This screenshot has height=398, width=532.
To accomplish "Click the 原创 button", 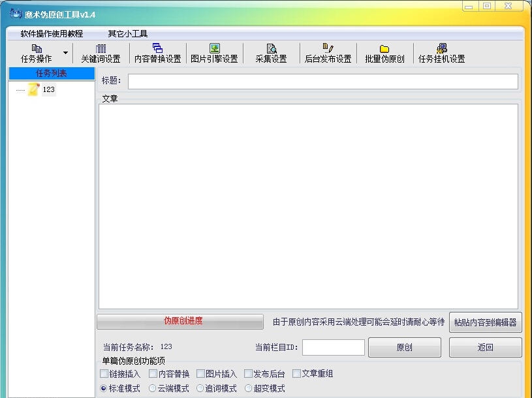I will click(405, 347).
